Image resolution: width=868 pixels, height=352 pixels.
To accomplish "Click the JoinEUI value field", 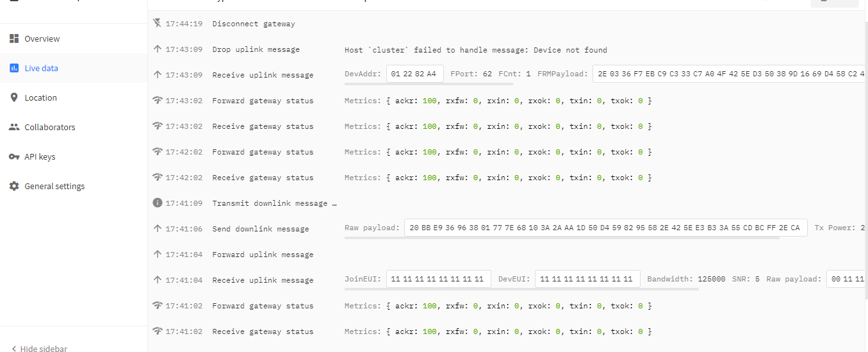I will click(439, 279).
